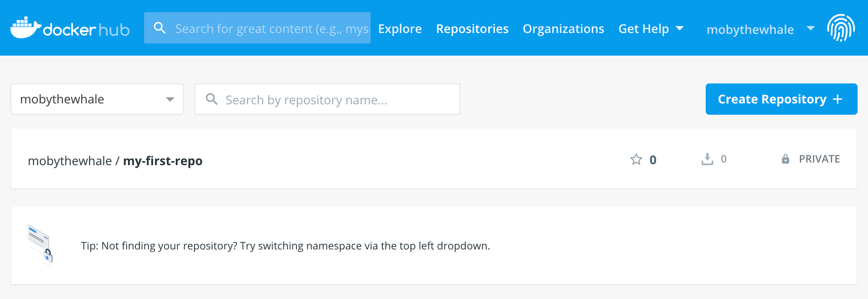Click the padlock icon beside PRIVATE label

click(x=785, y=159)
